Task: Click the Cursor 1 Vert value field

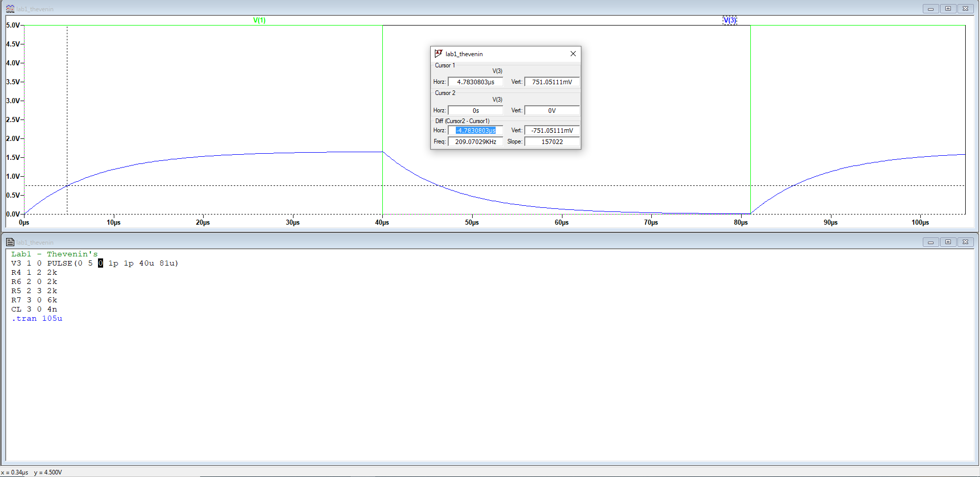Action: (x=552, y=82)
